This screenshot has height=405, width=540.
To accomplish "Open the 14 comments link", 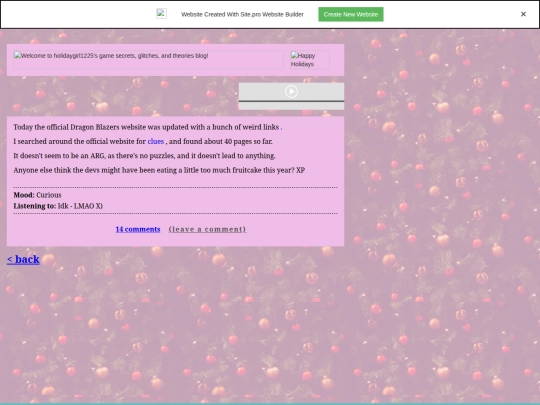I will click(x=138, y=229).
